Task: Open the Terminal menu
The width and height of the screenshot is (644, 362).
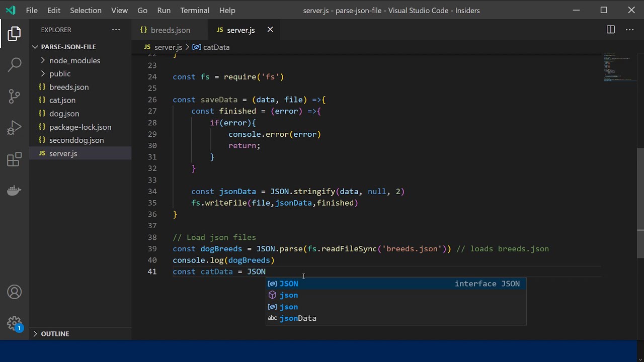Action: (x=195, y=10)
